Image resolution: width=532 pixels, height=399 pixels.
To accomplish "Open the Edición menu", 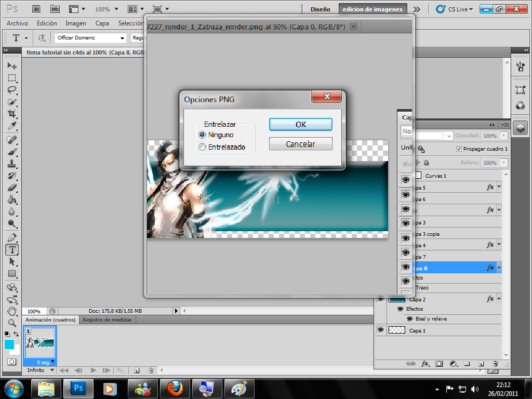I will (47, 23).
